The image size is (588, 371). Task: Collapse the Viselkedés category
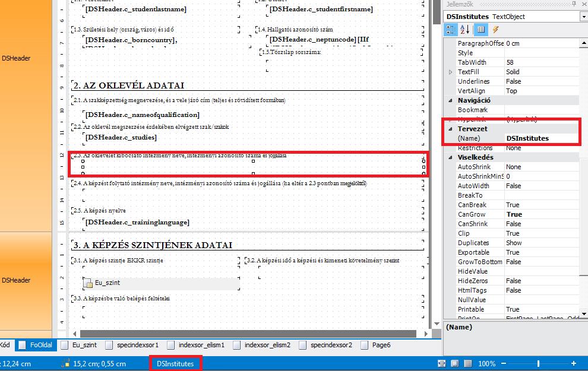(450, 157)
